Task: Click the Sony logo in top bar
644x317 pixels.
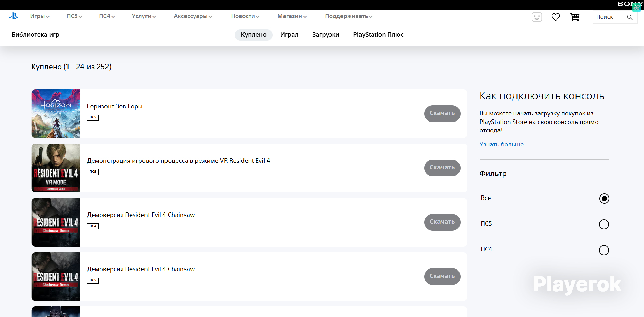Action: pos(630,4)
